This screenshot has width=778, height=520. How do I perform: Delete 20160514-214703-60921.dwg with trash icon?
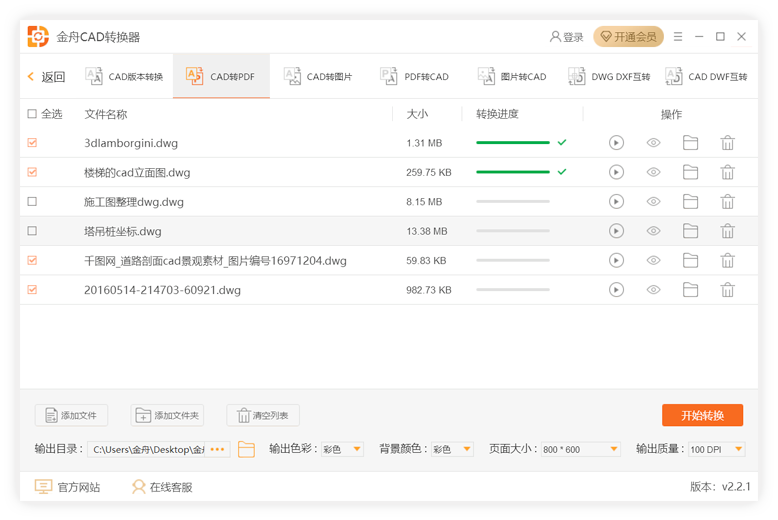point(728,290)
